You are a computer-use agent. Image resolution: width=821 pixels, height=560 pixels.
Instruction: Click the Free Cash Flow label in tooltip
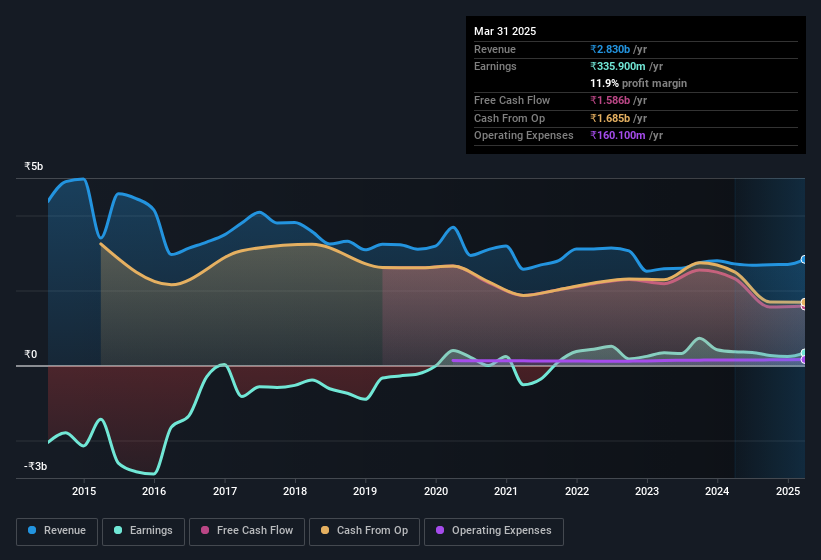(512, 100)
